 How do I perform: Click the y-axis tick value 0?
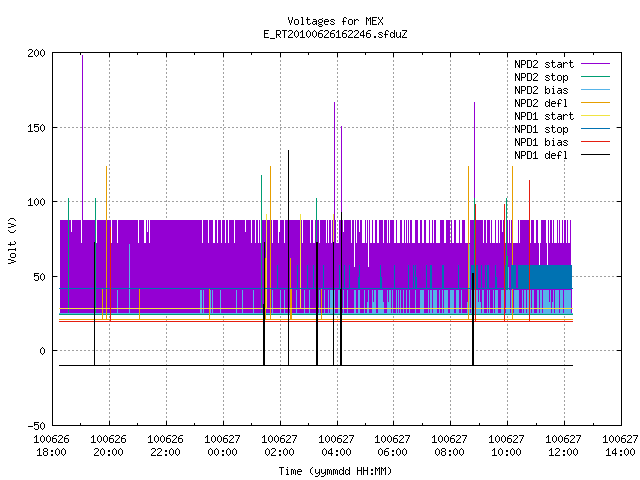tap(42, 351)
